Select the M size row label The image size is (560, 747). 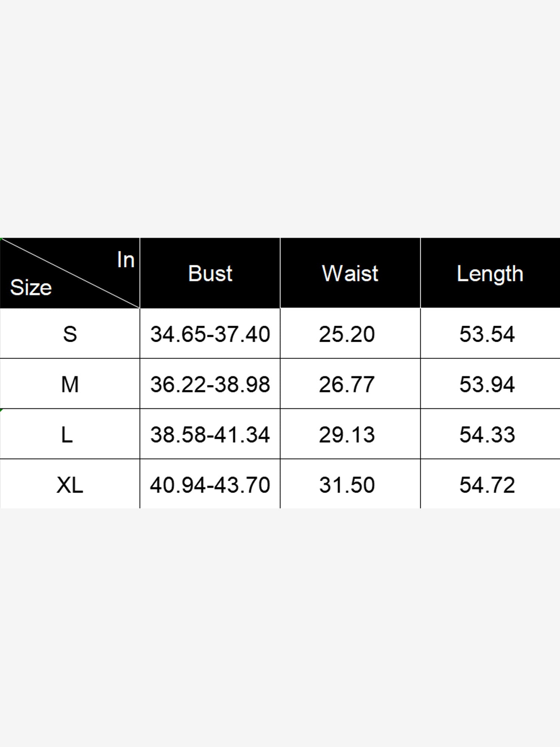(70, 384)
